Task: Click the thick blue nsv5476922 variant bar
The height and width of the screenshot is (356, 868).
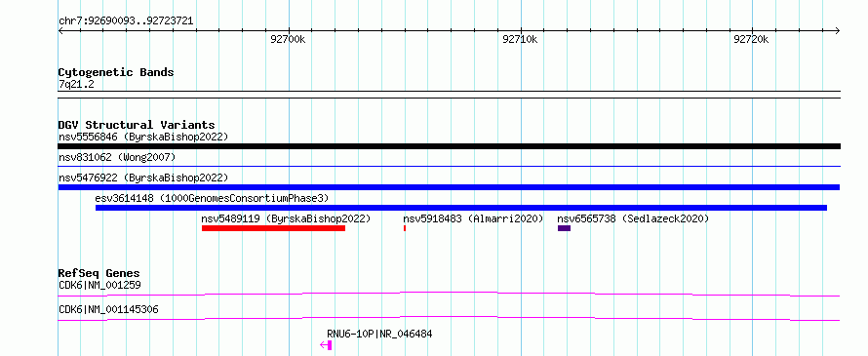Action: click(x=449, y=187)
